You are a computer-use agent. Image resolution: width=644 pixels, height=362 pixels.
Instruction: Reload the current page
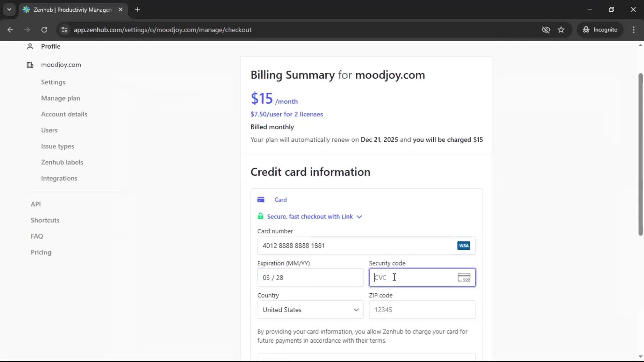point(44,29)
